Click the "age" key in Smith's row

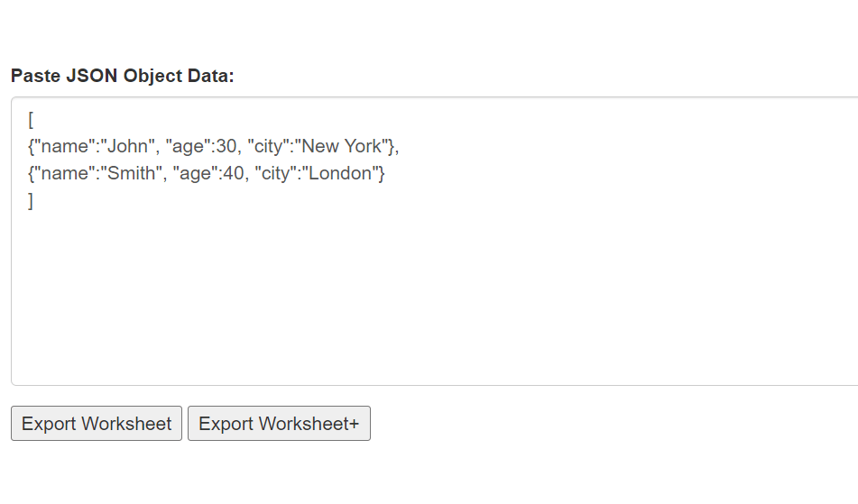click(195, 173)
